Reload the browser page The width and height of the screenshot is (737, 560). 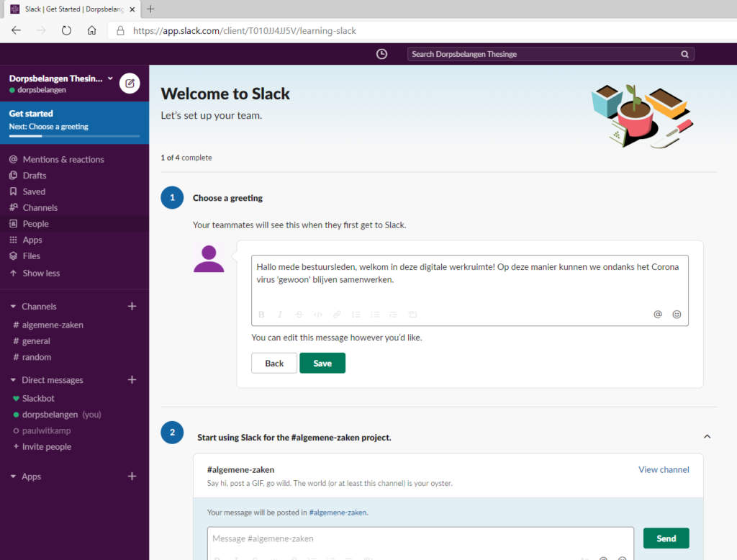coord(66,30)
